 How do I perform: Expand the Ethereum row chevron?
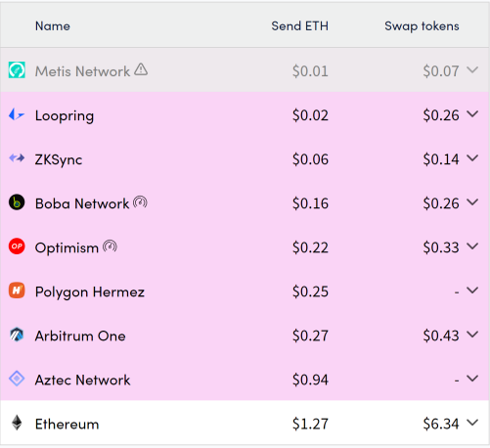[472, 423]
